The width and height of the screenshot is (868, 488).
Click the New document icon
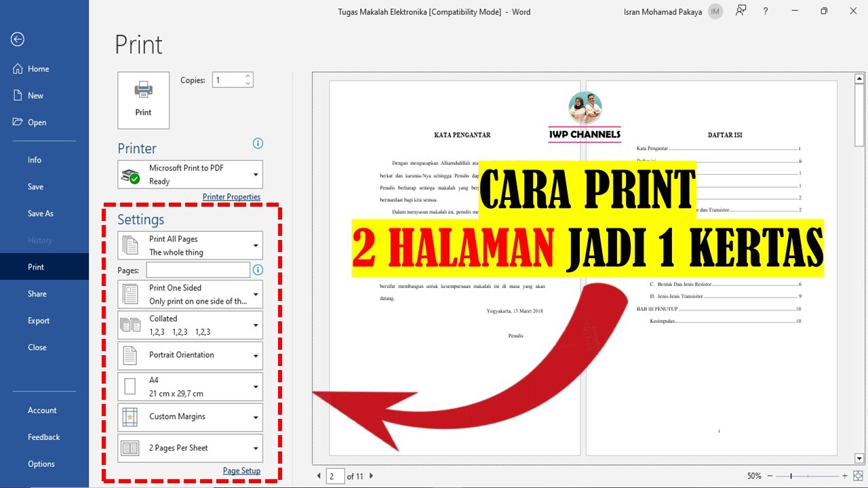(18, 96)
